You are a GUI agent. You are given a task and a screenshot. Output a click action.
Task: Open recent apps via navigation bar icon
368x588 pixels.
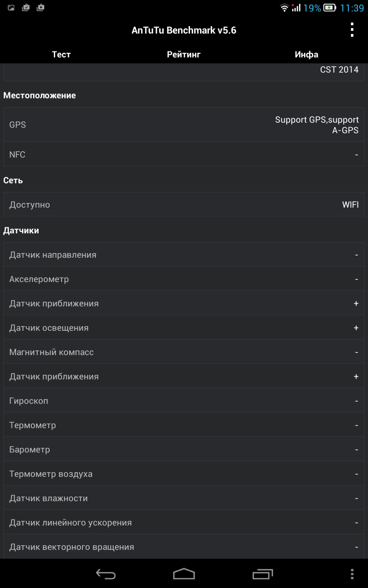coord(263,574)
